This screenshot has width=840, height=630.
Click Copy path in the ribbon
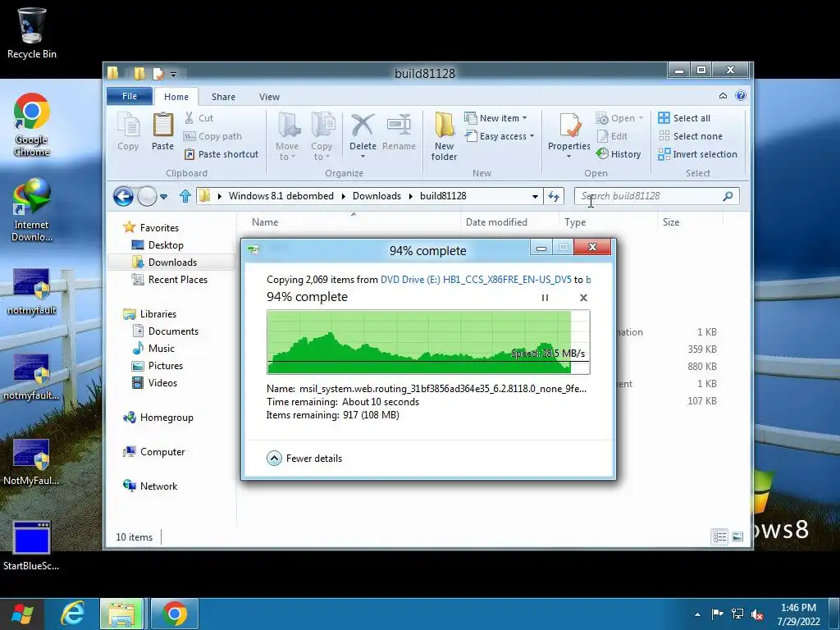(x=212, y=136)
